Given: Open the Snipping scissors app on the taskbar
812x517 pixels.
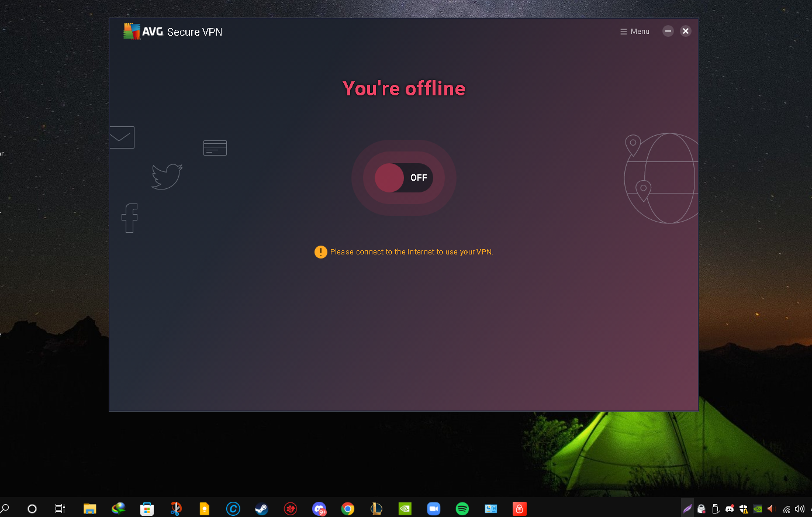Looking at the screenshot, I should click(176, 509).
